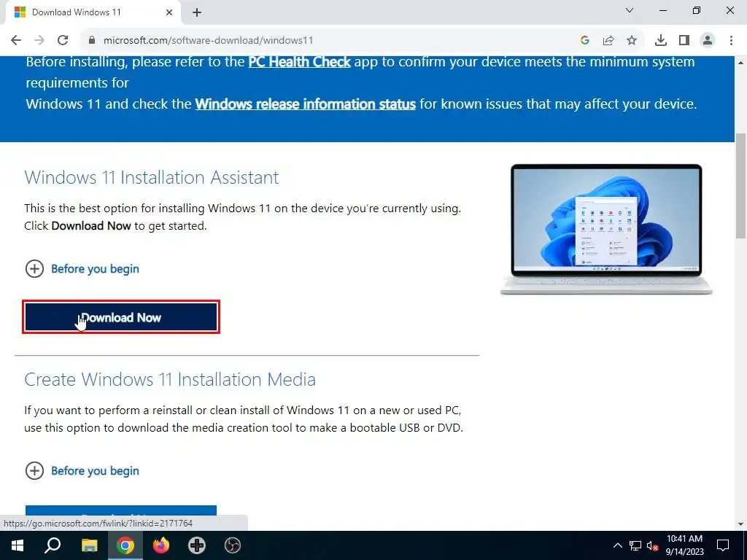Open the notification center icon
Screen dimensions: 747x560
723,545
